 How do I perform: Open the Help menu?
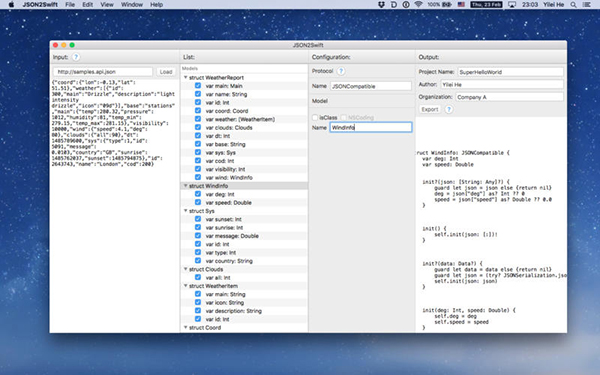pos(157,5)
